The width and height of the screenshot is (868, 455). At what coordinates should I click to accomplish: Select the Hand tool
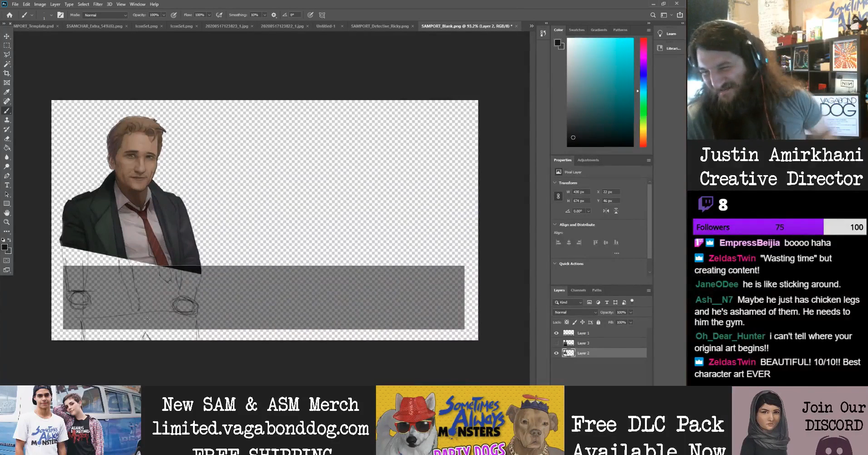(7, 213)
